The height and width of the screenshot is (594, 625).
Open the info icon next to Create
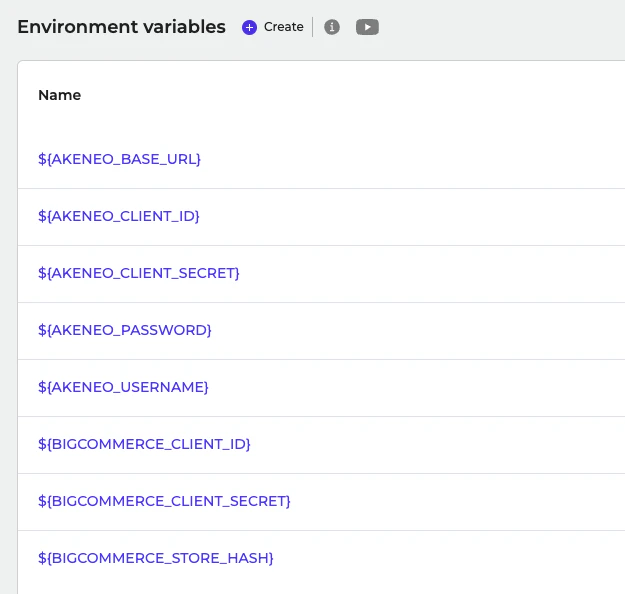(x=332, y=27)
